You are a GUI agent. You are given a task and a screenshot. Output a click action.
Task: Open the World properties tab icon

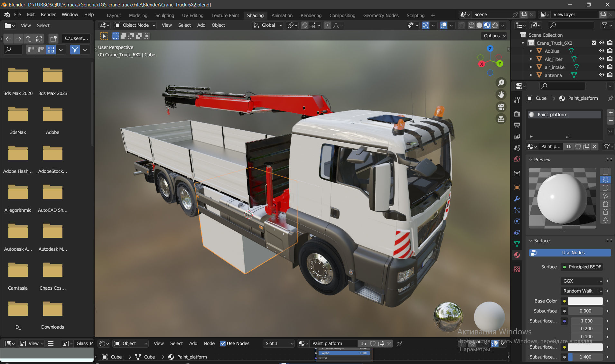tap(517, 159)
